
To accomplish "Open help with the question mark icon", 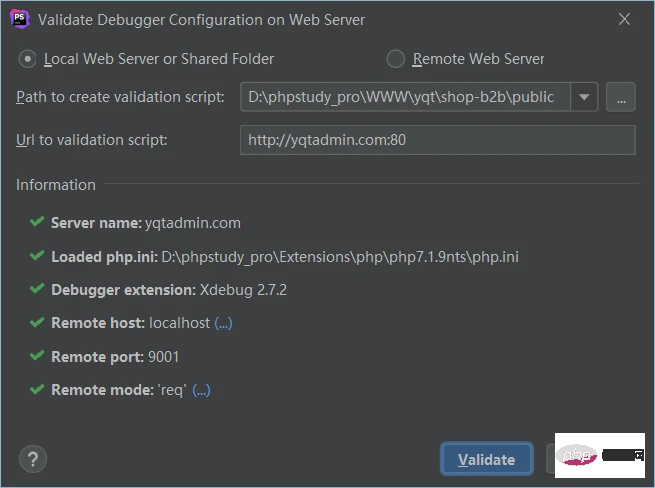I will point(33,459).
